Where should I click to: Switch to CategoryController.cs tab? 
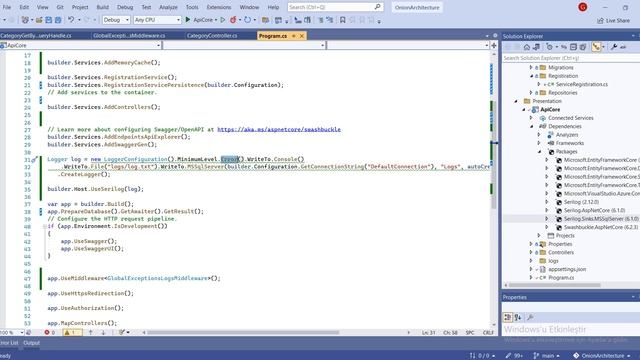pos(212,36)
